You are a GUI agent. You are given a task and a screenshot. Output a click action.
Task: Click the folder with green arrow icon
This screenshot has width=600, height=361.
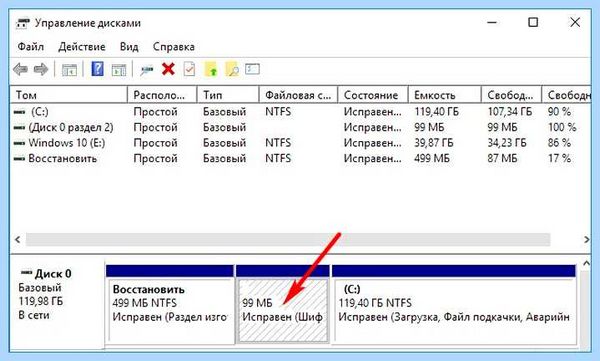click(x=211, y=69)
